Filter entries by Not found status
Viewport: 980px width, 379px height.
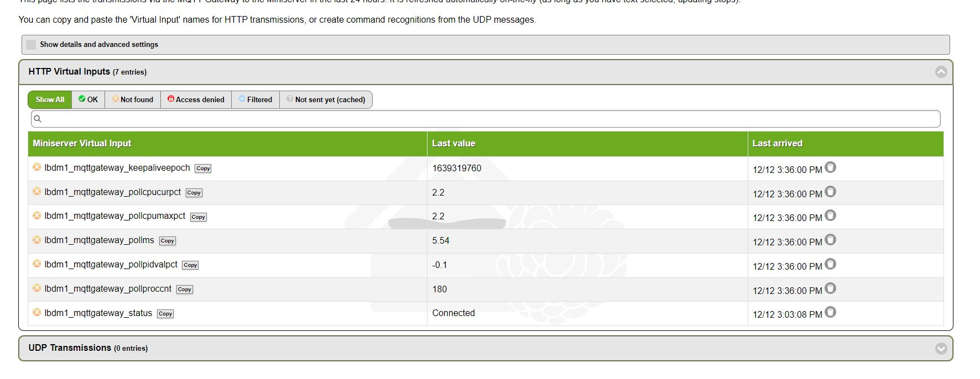(133, 99)
